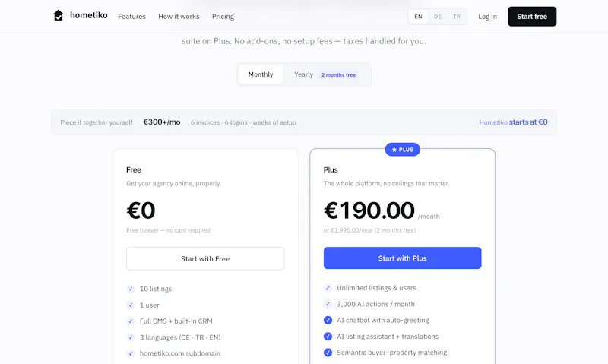
Task: Click the 2 months free badge
Action: pos(338,74)
